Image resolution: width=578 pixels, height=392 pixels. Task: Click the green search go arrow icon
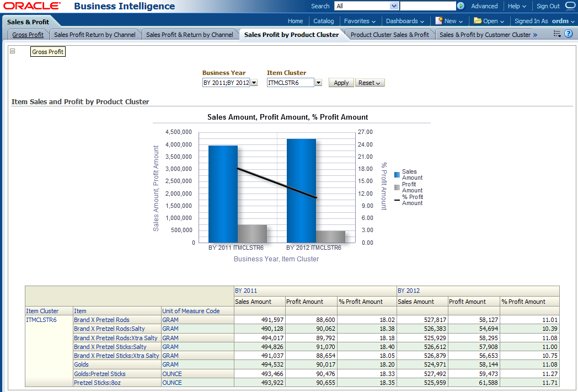click(x=461, y=6)
